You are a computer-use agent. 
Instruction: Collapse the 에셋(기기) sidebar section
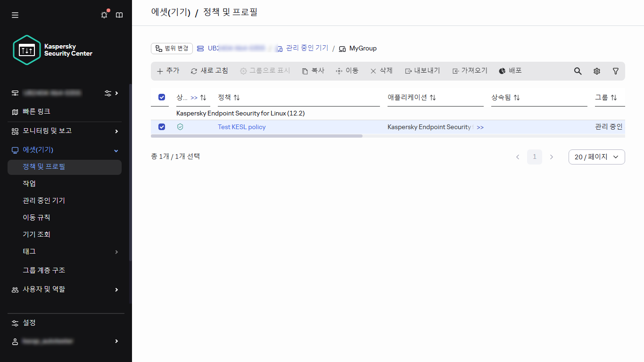point(64,149)
